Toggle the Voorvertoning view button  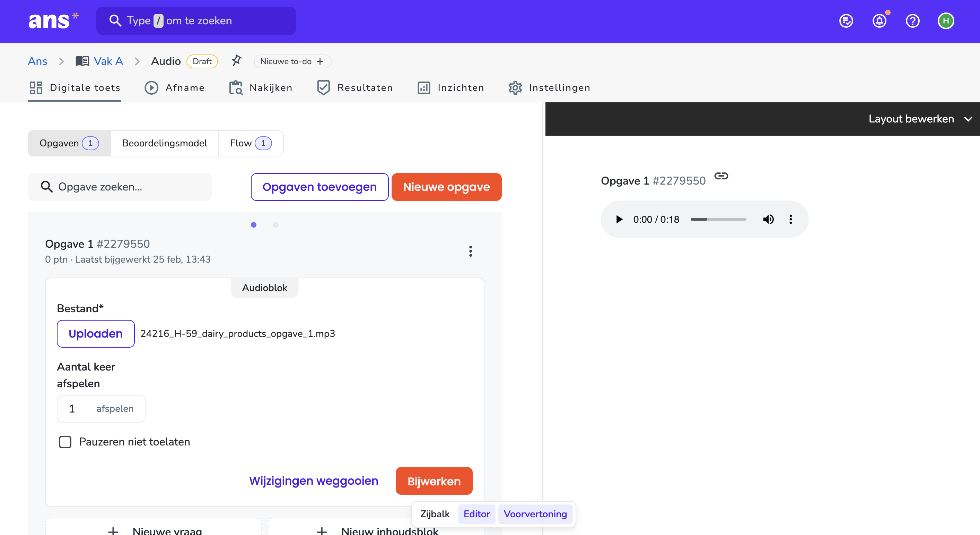535,514
